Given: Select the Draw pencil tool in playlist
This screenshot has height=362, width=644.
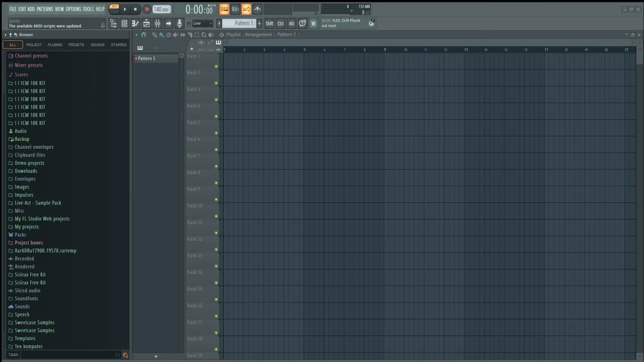Looking at the screenshot, I should pos(154,35).
